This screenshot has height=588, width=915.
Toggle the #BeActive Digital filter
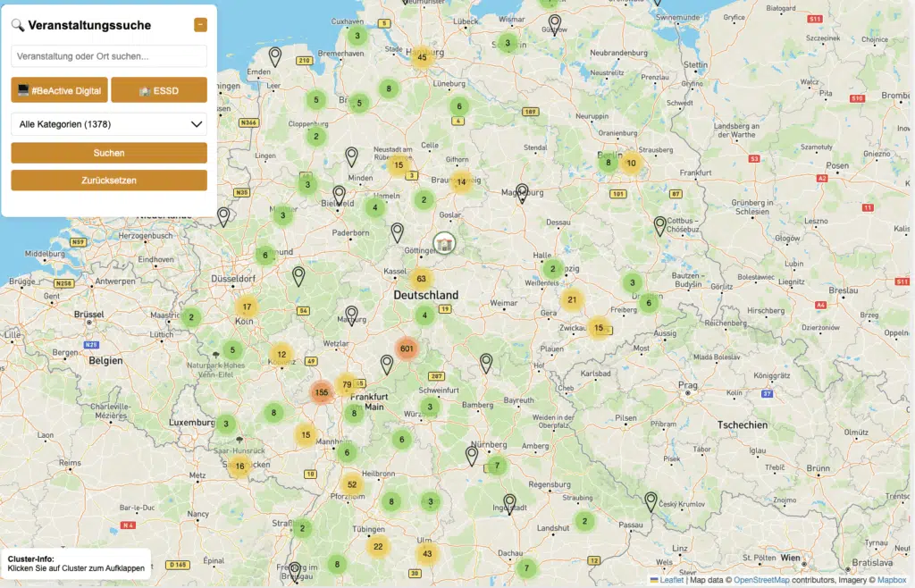60,90
